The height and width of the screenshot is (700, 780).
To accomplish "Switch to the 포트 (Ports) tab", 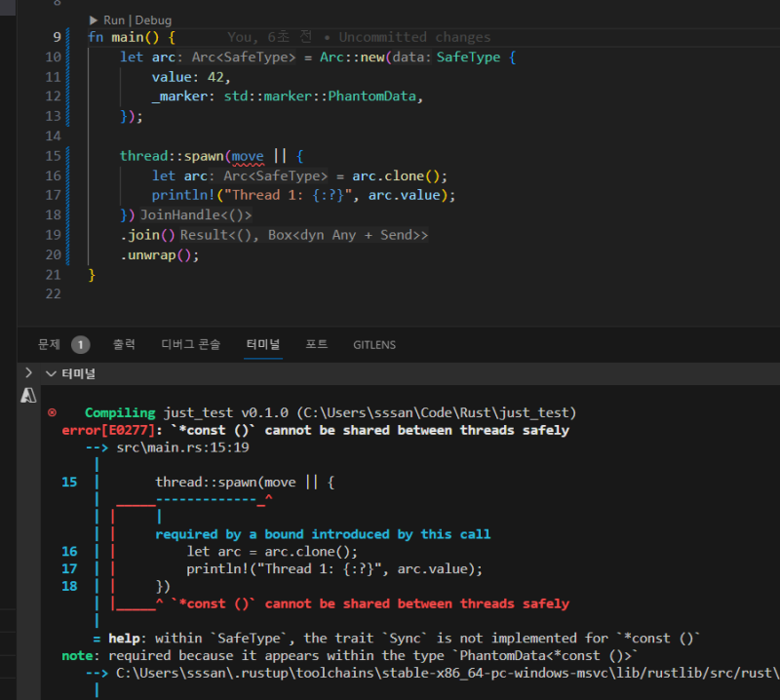I will click(x=316, y=344).
